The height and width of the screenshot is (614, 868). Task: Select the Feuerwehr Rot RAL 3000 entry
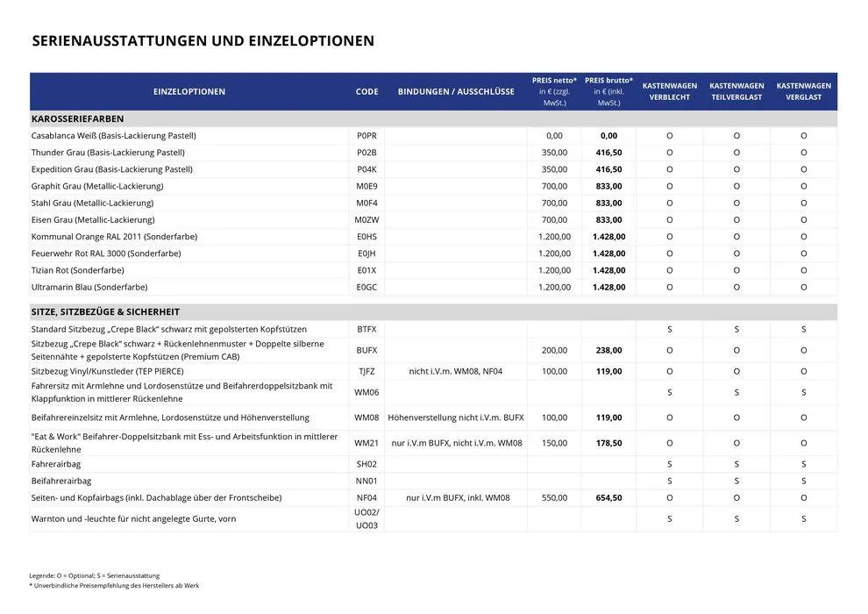(x=105, y=253)
